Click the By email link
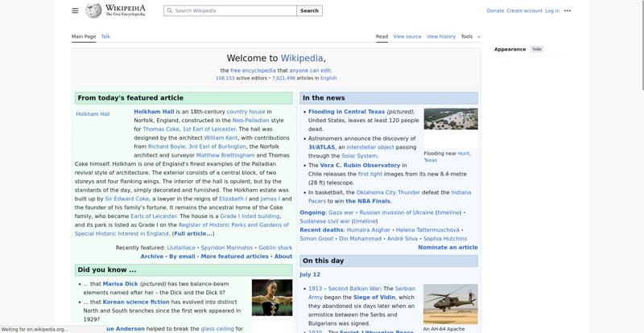 coord(182,257)
